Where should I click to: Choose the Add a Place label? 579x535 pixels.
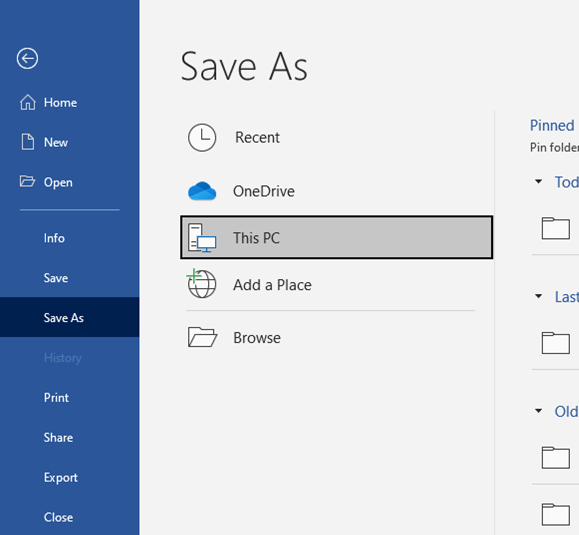(x=272, y=285)
